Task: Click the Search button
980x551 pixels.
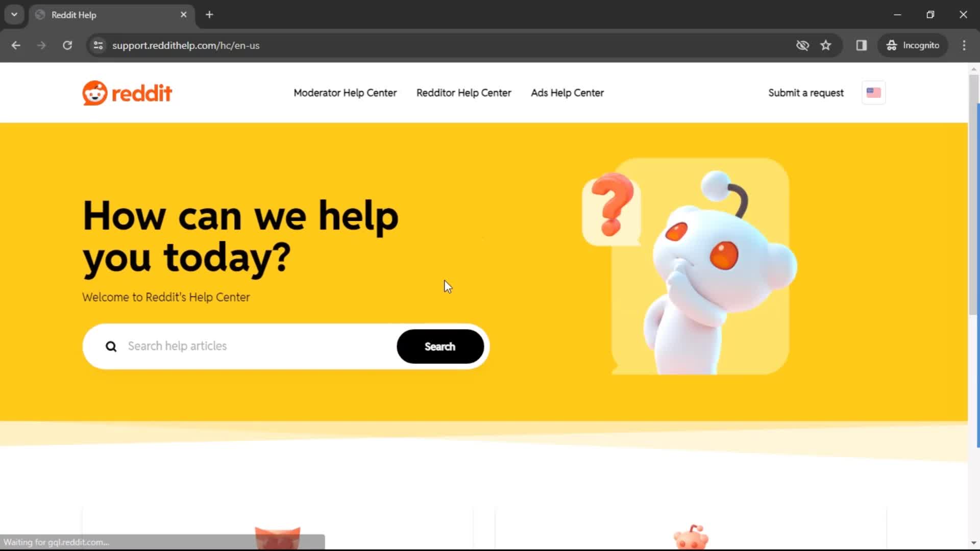Action: tap(439, 346)
